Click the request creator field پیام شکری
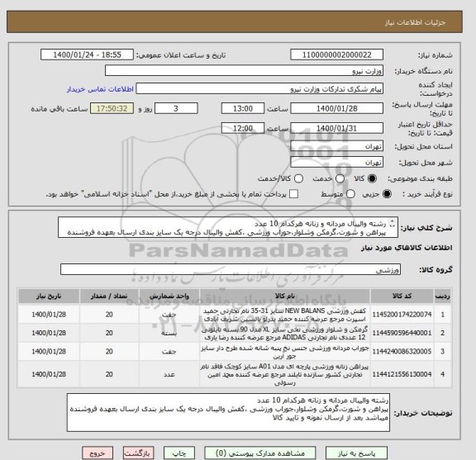The image size is (476, 460). tap(259, 89)
